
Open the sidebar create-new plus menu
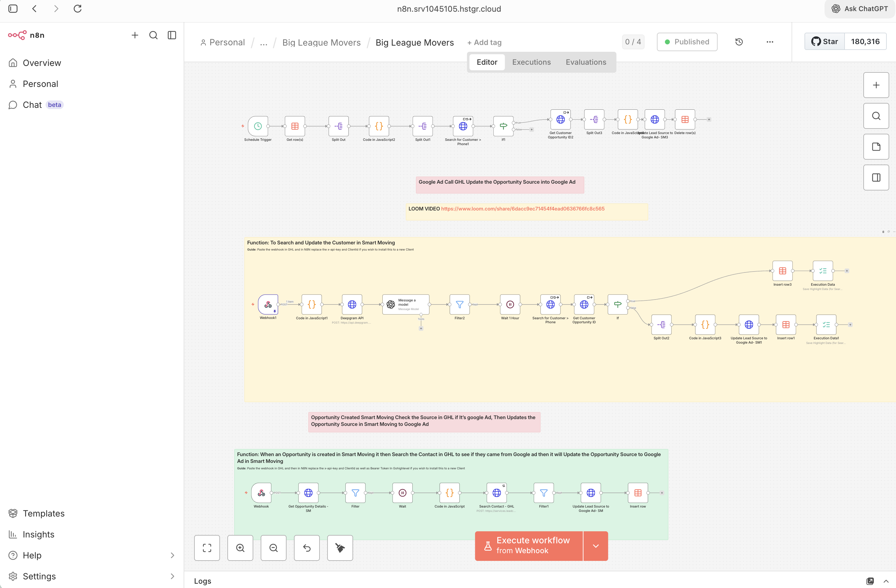(135, 35)
